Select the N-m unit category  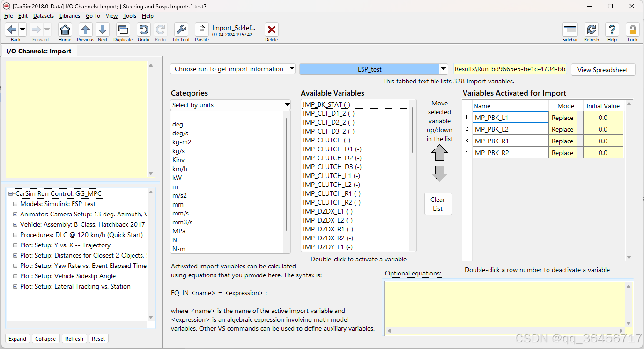click(x=178, y=249)
